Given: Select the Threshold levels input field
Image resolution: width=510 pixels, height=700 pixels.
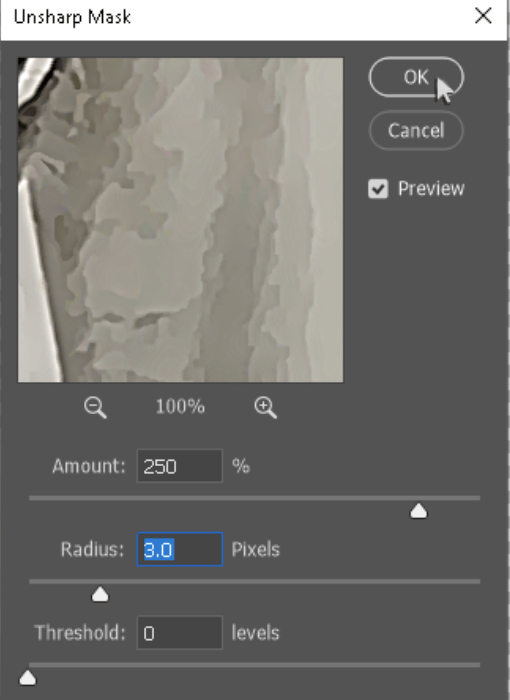Looking at the screenshot, I should pos(180,633).
